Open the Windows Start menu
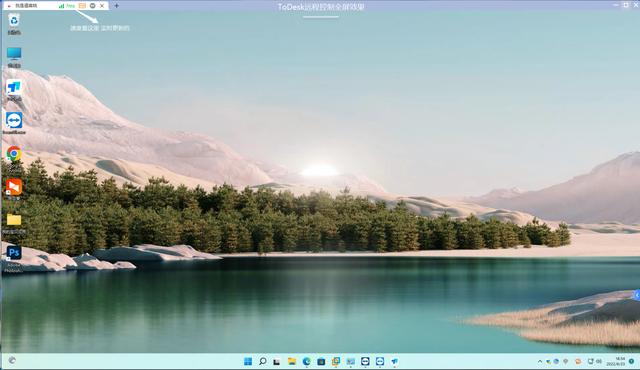 [248, 361]
